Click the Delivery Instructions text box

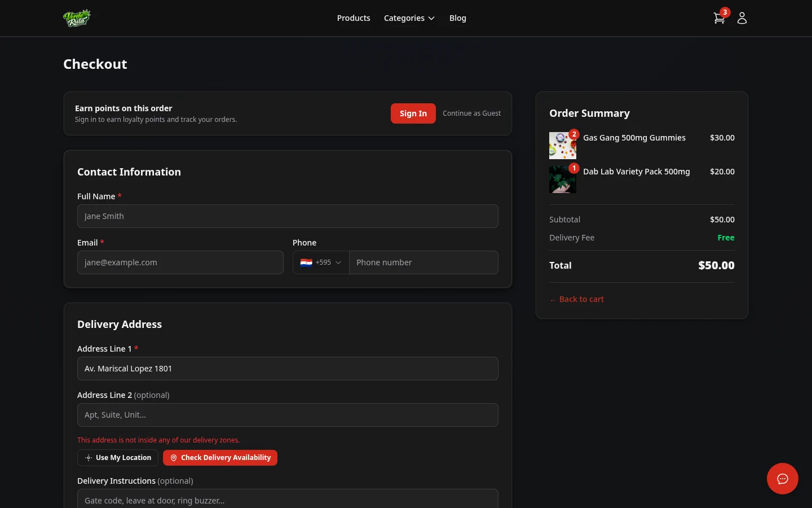click(288, 501)
